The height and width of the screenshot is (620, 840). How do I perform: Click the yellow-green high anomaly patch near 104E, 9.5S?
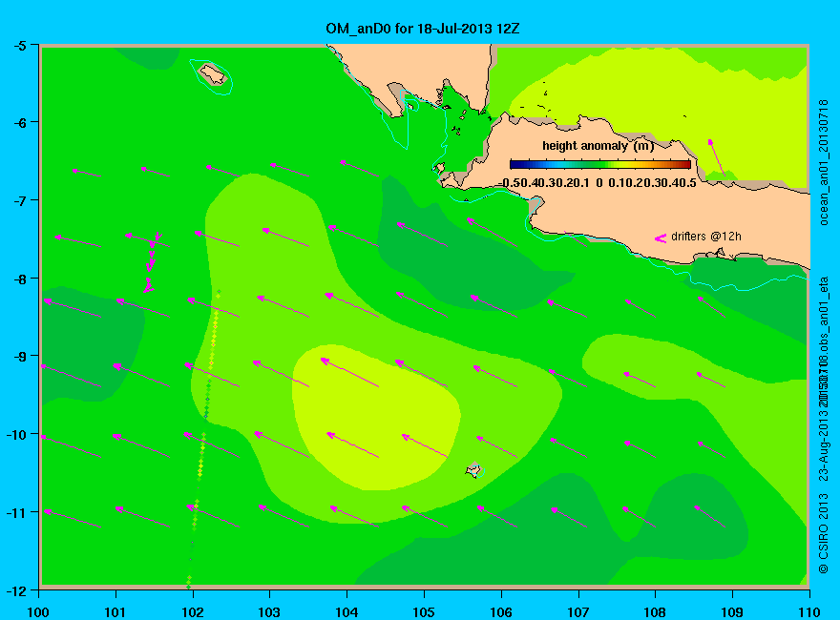375,417
